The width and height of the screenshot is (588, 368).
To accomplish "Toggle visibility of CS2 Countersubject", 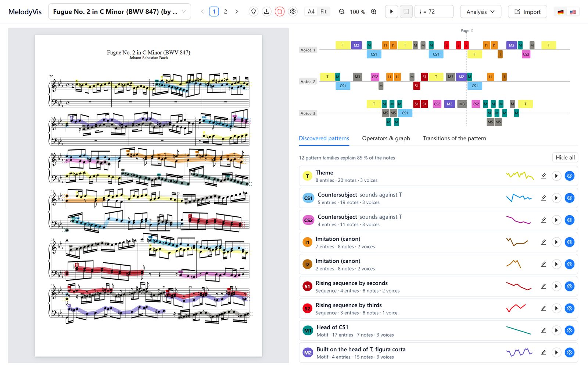I will coord(570,220).
